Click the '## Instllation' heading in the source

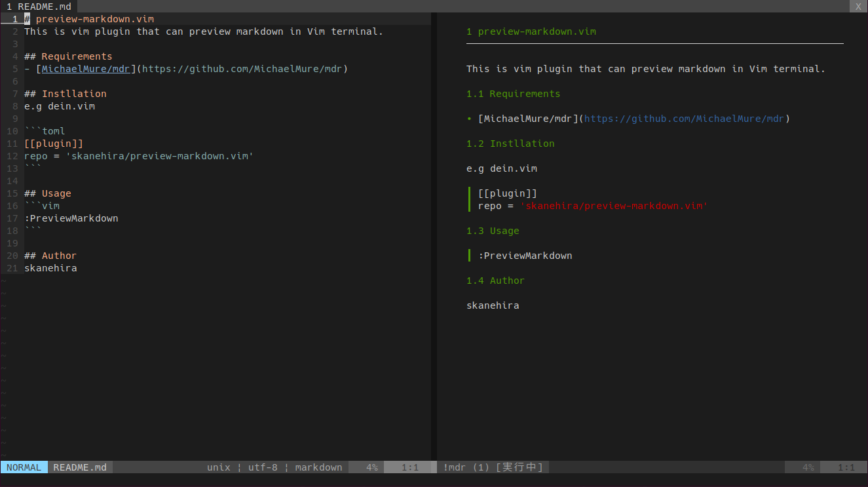point(66,94)
